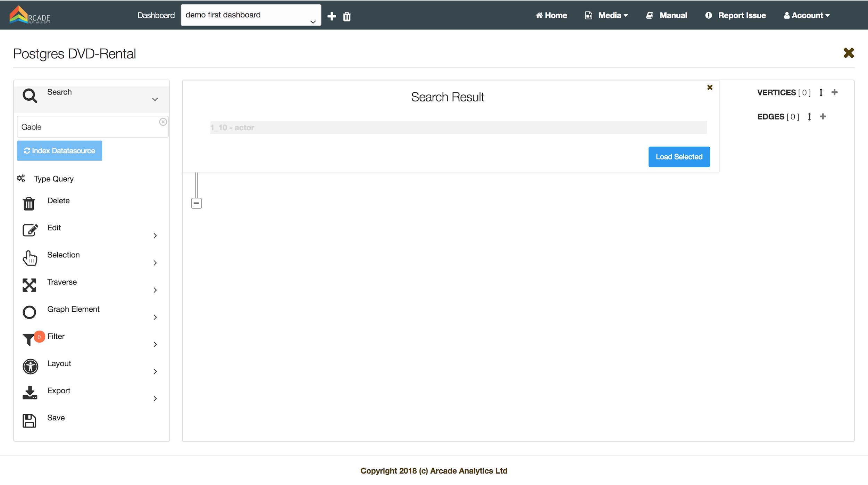Add a new dashboard with plus icon
This screenshot has width=868, height=485.
pos(332,16)
